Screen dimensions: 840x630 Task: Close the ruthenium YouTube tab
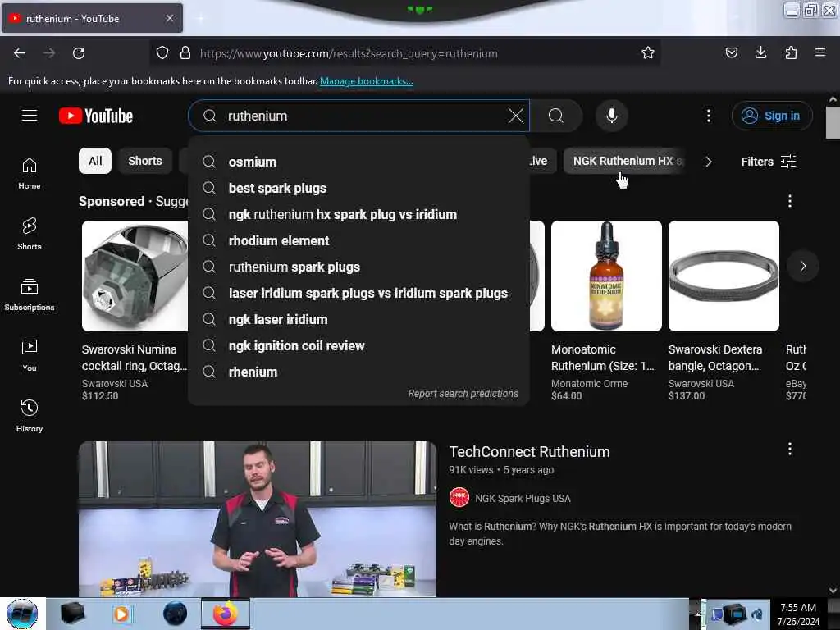point(169,18)
